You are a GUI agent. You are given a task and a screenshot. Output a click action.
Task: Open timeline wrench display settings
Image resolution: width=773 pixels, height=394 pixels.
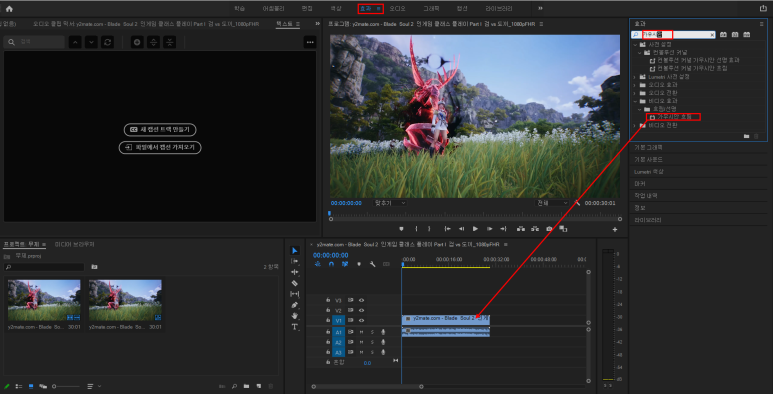click(373, 264)
